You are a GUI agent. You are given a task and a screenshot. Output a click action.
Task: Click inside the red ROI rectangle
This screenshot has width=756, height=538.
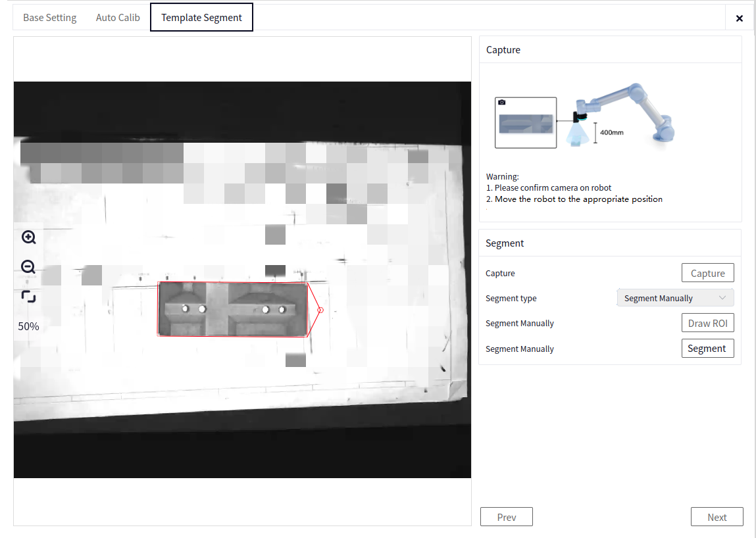[232, 309]
